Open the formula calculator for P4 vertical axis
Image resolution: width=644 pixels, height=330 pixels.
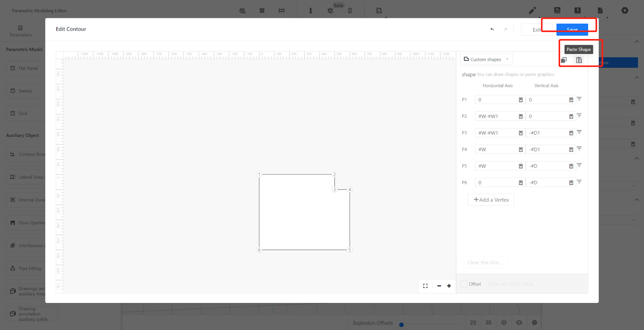(571, 150)
